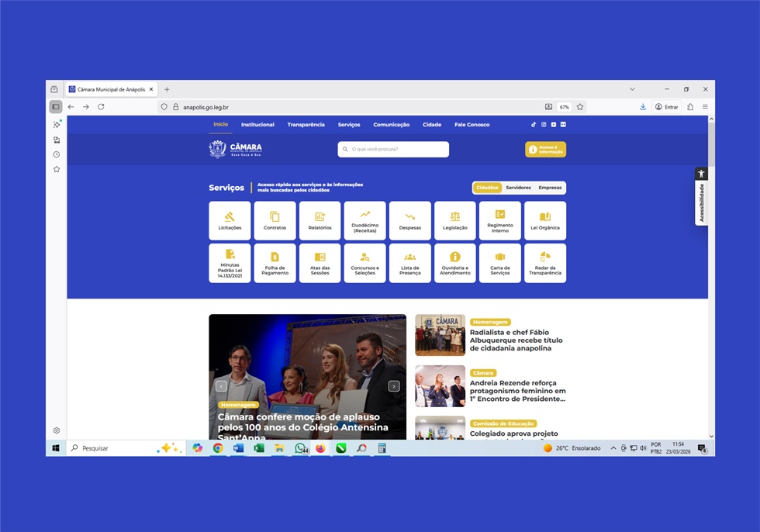The height and width of the screenshot is (532, 760).
Task: Click the Acesso à Informação button
Action: 545,150
